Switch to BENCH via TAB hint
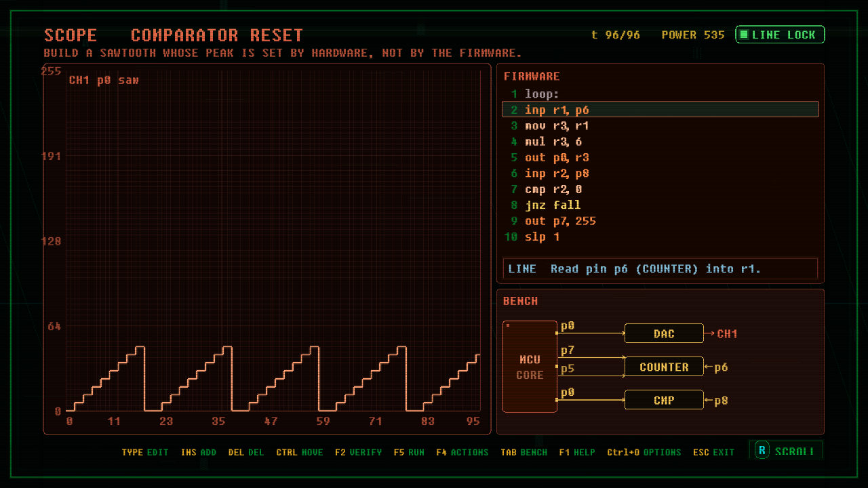 click(524, 452)
